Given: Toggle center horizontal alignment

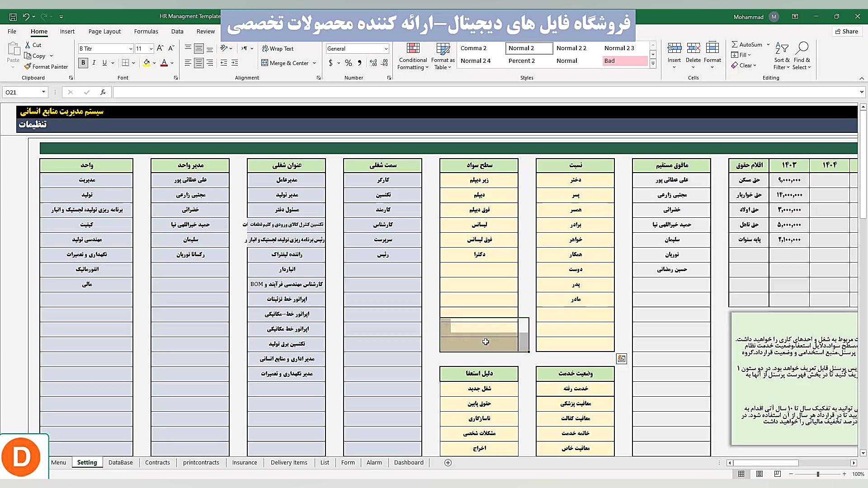Looking at the screenshot, I should (x=199, y=63).
